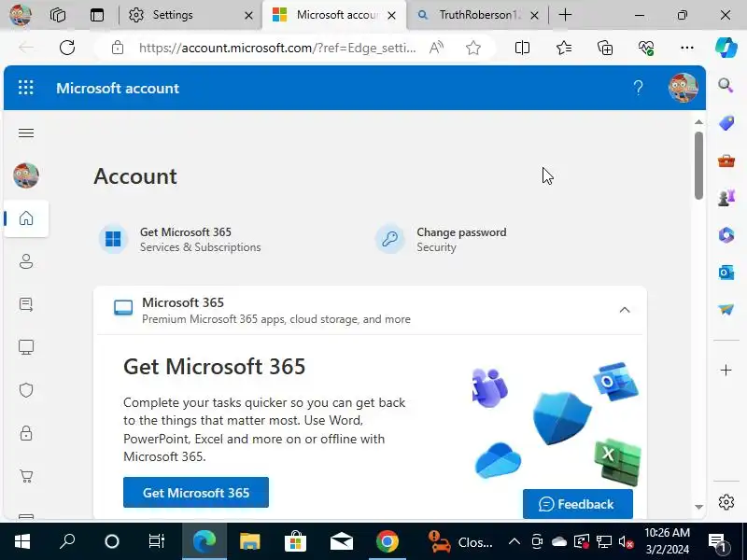Open the Microsoft apps grid launcher
747x560 pixels.
tap(26, 88)
